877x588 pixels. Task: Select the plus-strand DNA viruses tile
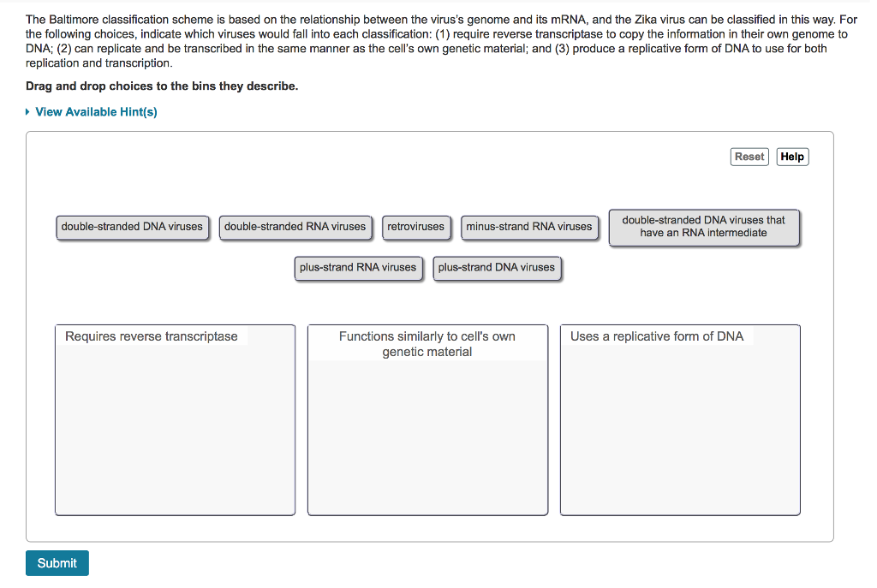point(497,267)
